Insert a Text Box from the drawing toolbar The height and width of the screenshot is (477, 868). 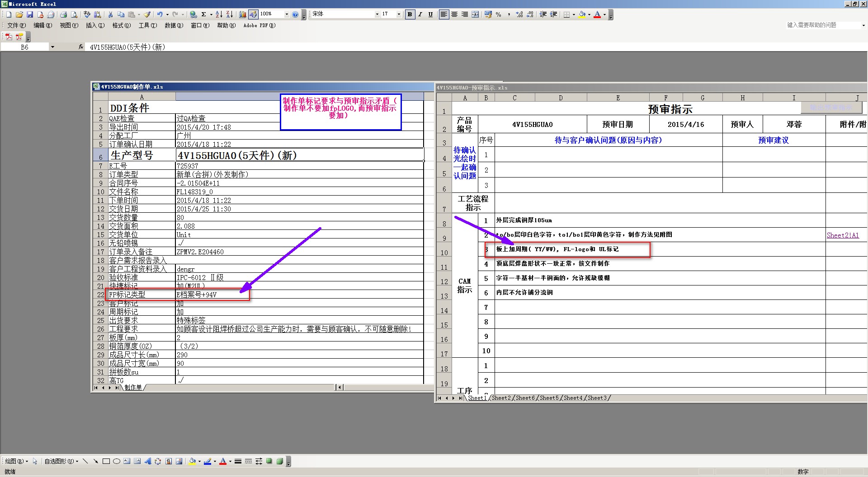(x=127, y=461)
